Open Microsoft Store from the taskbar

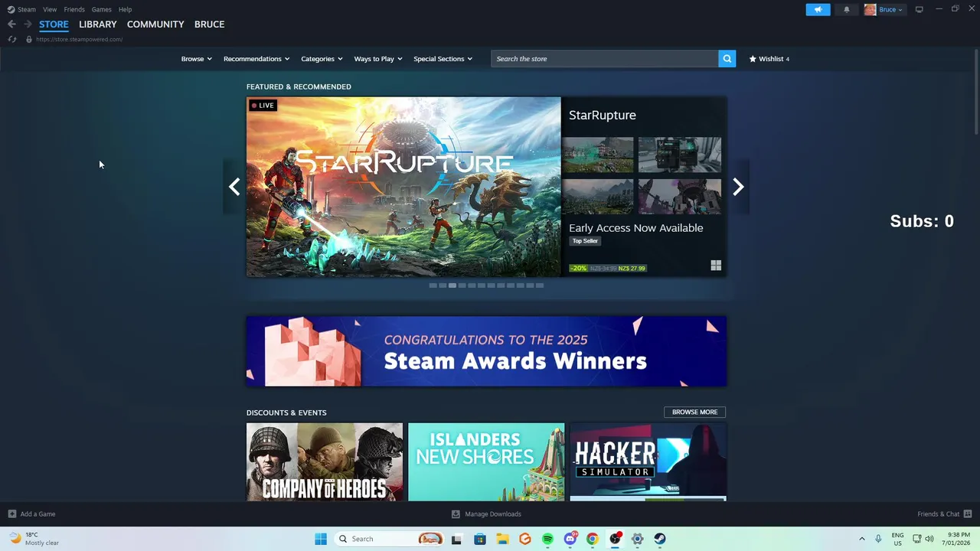coord(480,539)
